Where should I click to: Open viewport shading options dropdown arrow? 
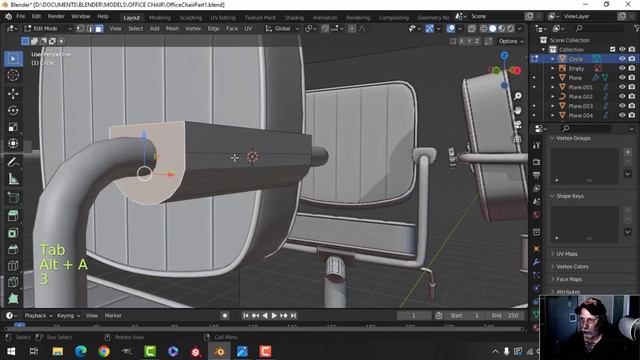point(520,29)
